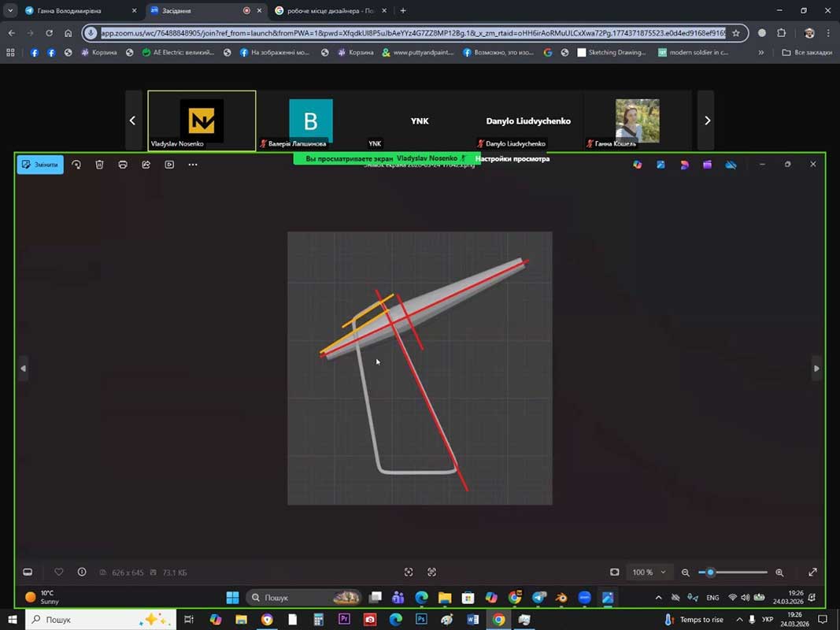Viewport: 840px width, 630px height.
Task: Open the three-dots more options menu
Action: tap(193, 165)
